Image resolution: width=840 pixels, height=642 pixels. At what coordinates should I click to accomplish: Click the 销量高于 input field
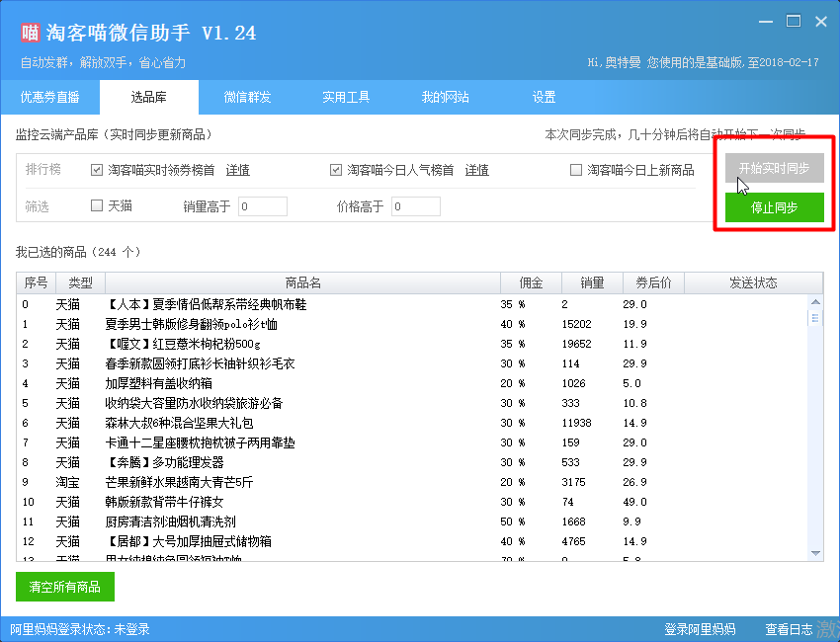coord(263,206)
